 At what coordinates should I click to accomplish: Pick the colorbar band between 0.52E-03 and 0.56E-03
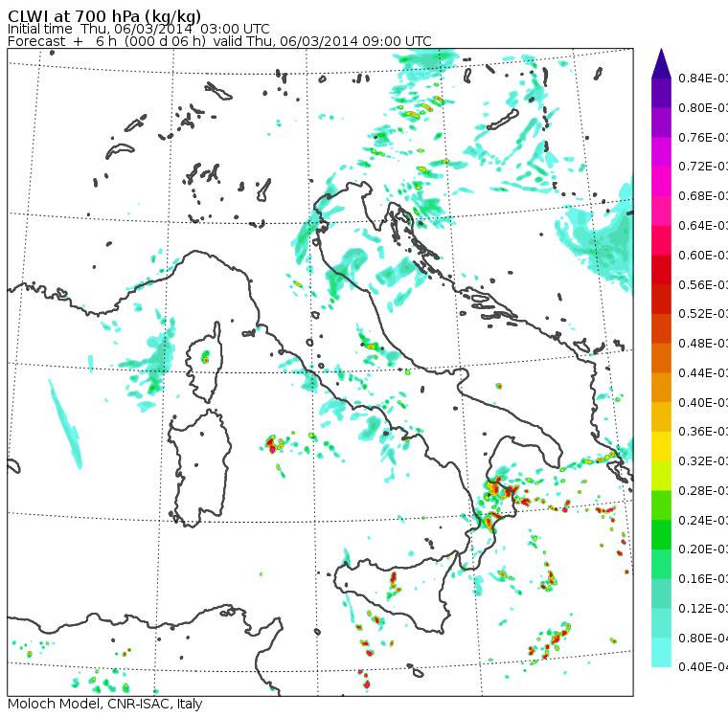[661, 300]
